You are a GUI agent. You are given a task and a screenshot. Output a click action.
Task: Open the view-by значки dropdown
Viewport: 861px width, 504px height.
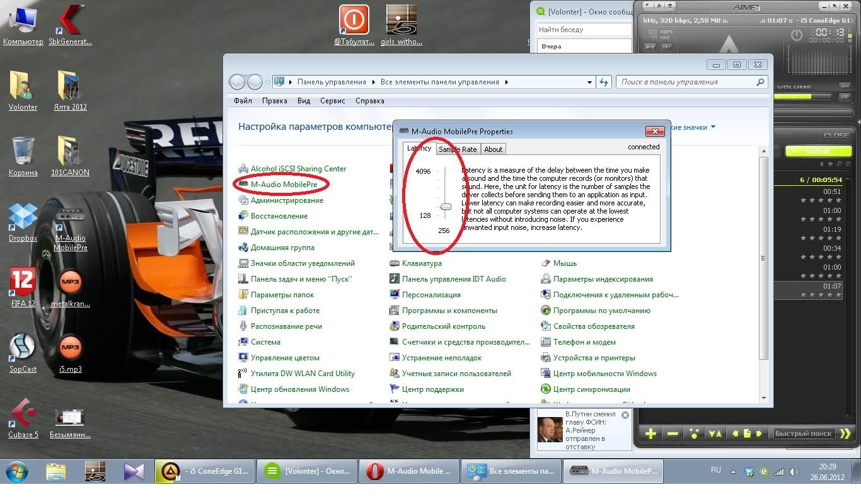coord(692,127)
